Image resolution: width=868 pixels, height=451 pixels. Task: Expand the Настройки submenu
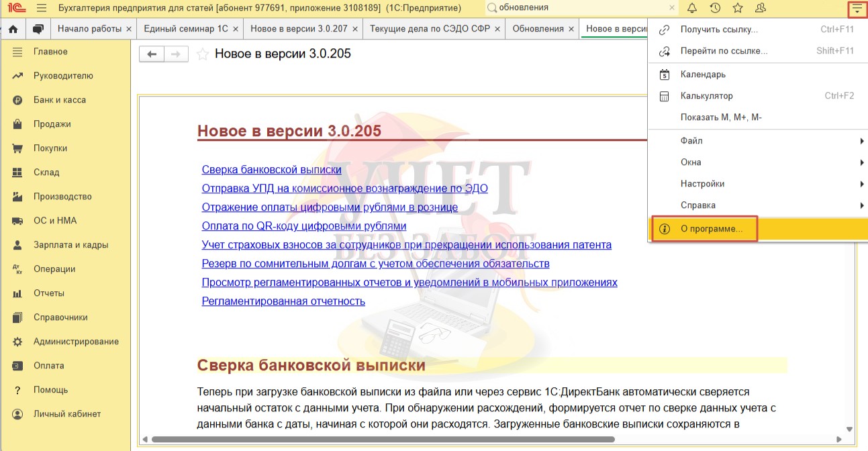(758, 184)
